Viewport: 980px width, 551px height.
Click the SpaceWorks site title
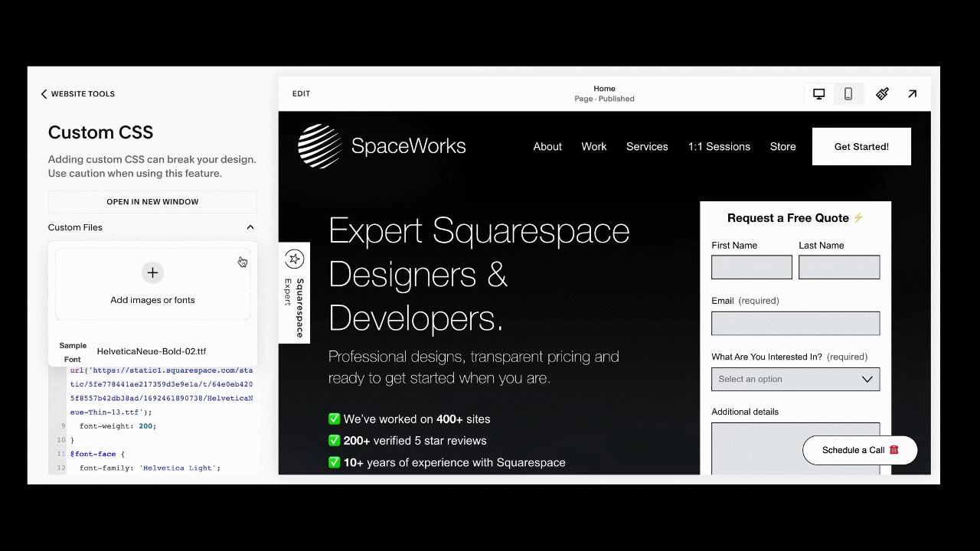point(408,146)
